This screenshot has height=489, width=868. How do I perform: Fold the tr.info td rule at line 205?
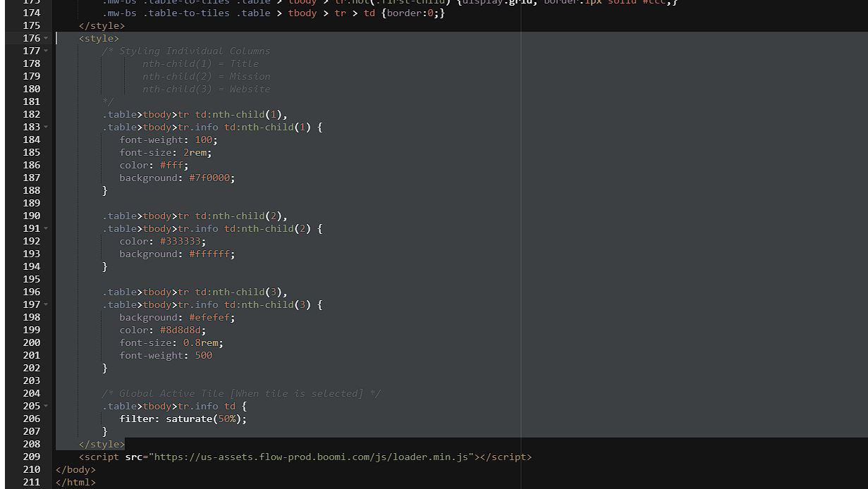[46, 406]
